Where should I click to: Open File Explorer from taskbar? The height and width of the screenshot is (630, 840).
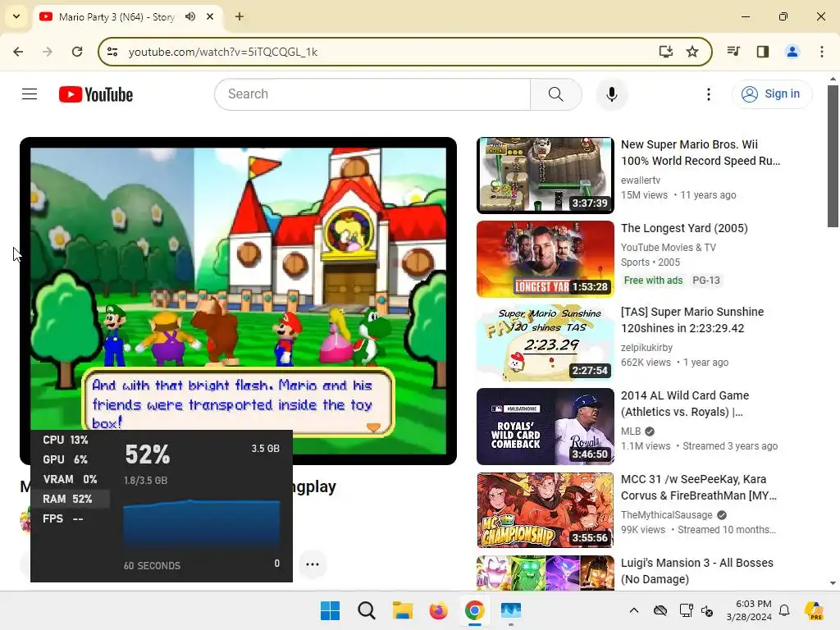click(x=402, y=610)
